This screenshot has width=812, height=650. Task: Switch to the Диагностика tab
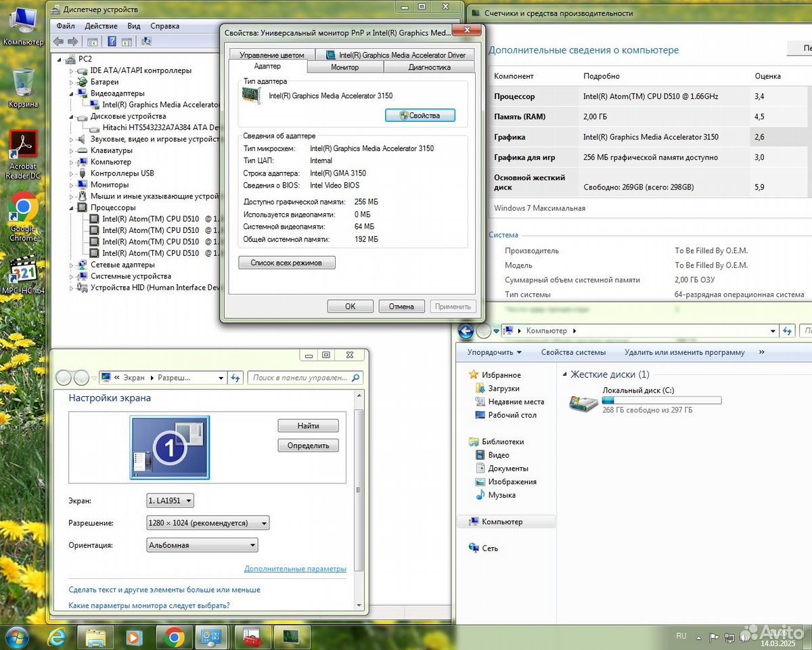point(429,67)
